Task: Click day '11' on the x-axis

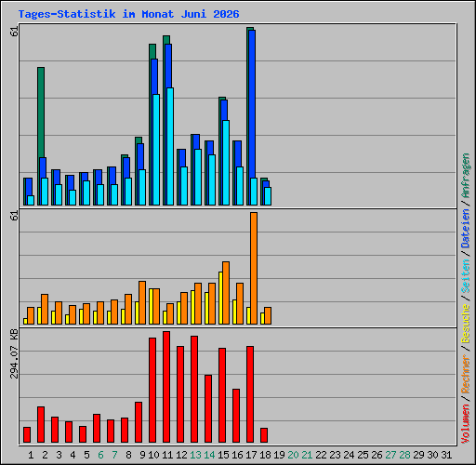Action: [x=167, y=455]
